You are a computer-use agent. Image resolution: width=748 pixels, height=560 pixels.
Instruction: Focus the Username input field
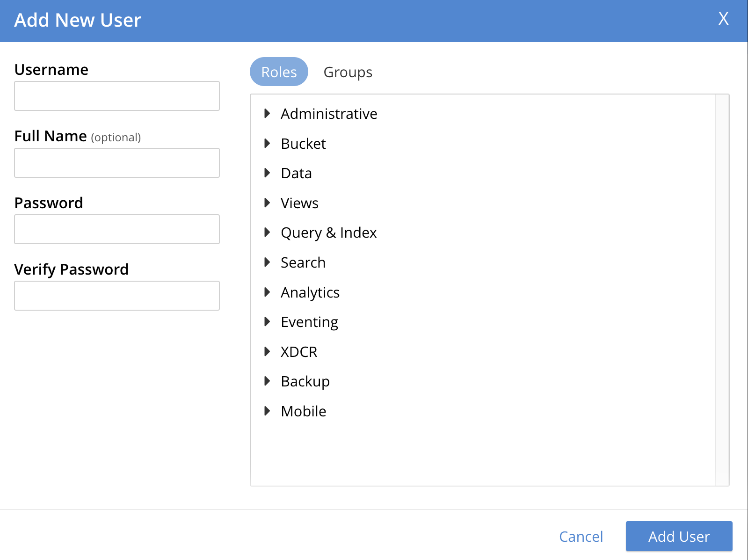coord(117,96)
